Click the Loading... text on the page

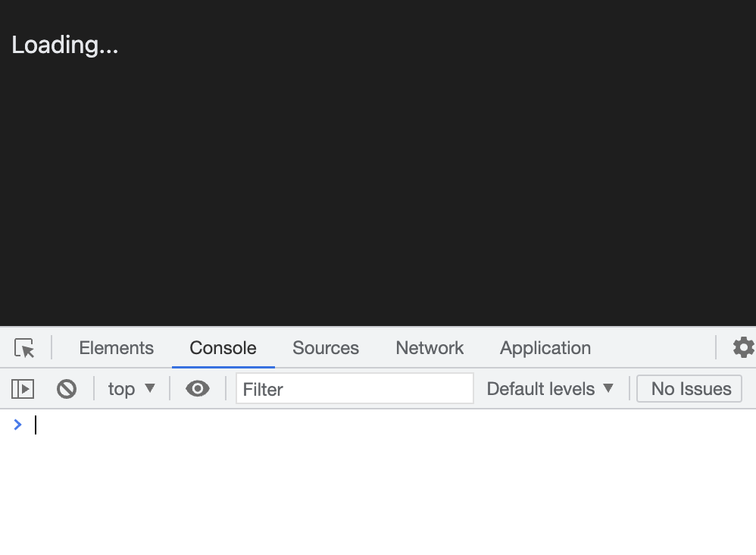65,45
